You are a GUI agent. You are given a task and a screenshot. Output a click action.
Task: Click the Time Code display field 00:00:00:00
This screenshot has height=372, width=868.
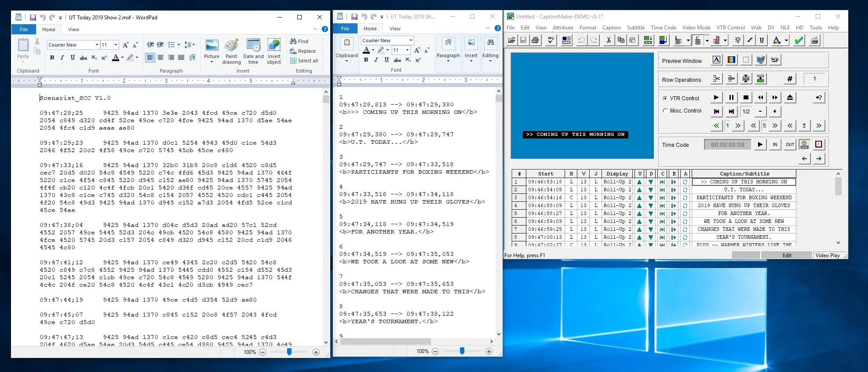coord(728,145)
